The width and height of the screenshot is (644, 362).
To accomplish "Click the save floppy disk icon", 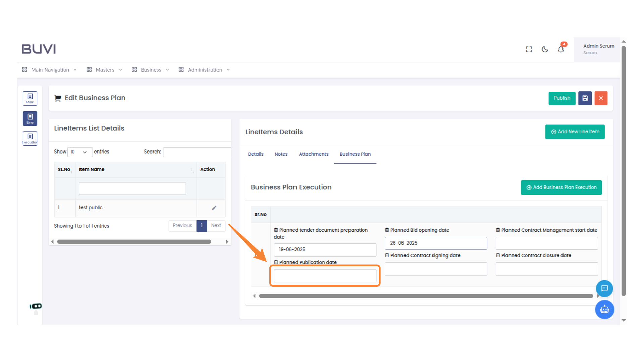I will pos(585,98).
